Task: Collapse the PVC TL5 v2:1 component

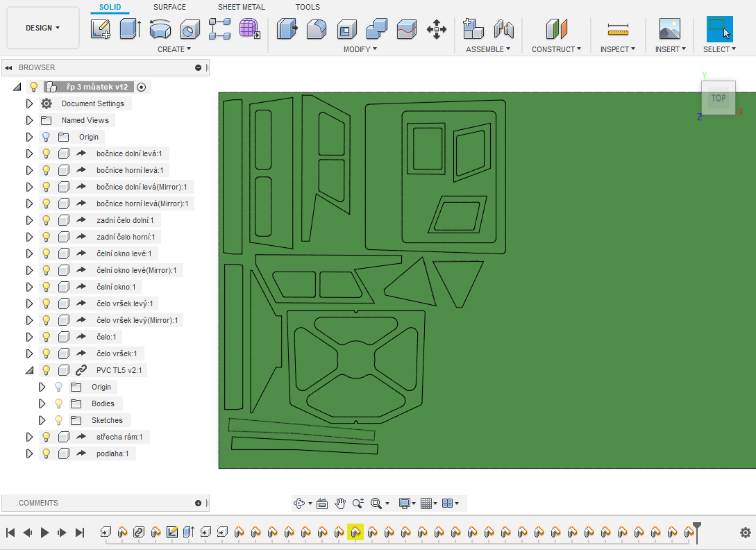Action: click(x=29, y=370)
